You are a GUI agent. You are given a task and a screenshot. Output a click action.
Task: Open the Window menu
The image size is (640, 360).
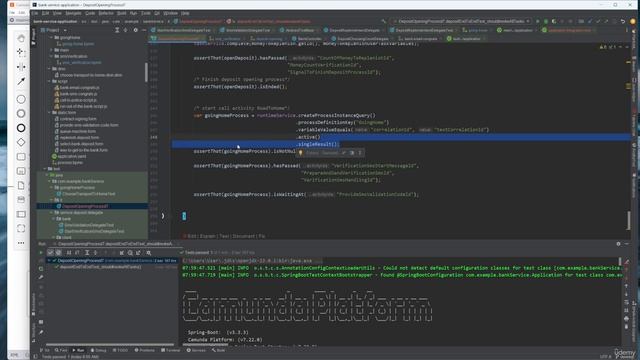[170, 13]
